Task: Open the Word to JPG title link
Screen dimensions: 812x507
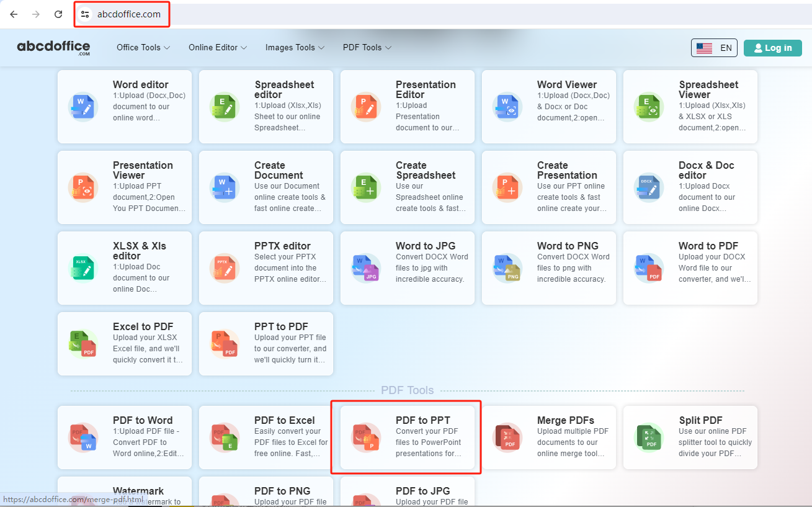Action: coord(426,246)
